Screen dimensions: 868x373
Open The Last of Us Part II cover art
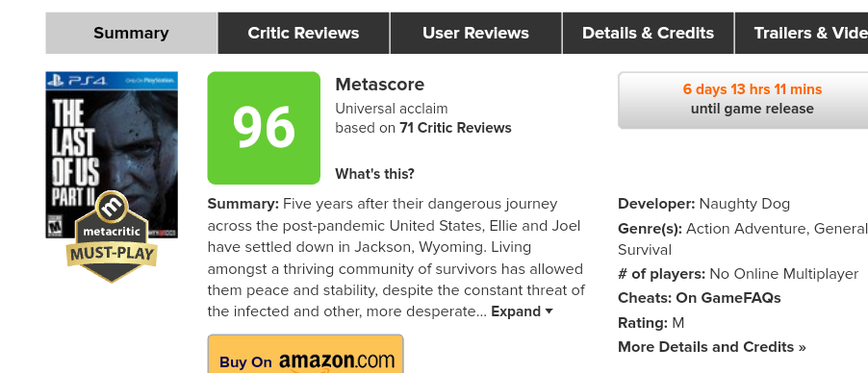pyautogui.click(x=112, y=155)
